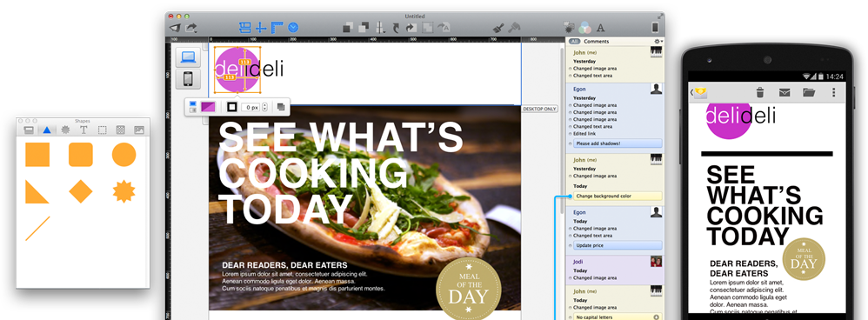Pick the diagonal line shape in Shapes window

pos(37,229)
